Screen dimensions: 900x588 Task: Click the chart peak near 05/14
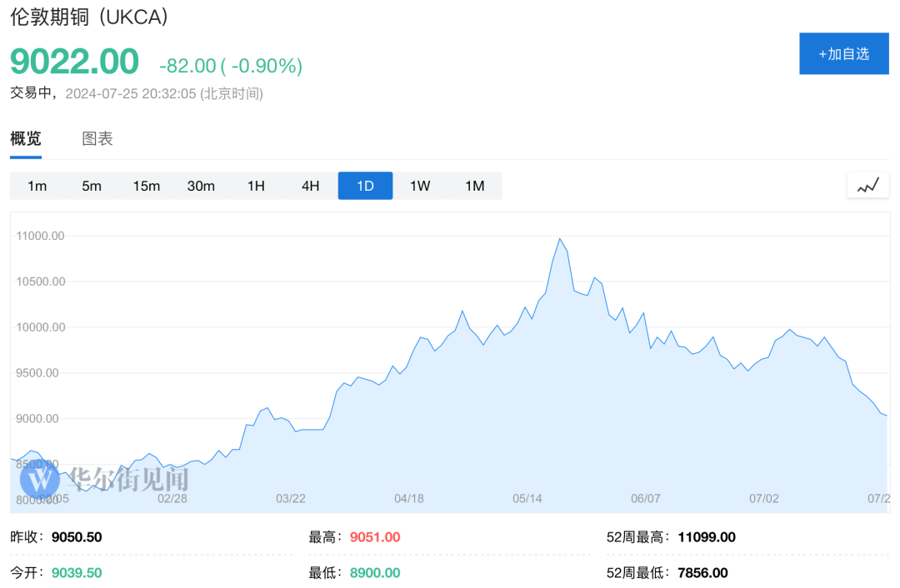point(559,239)
